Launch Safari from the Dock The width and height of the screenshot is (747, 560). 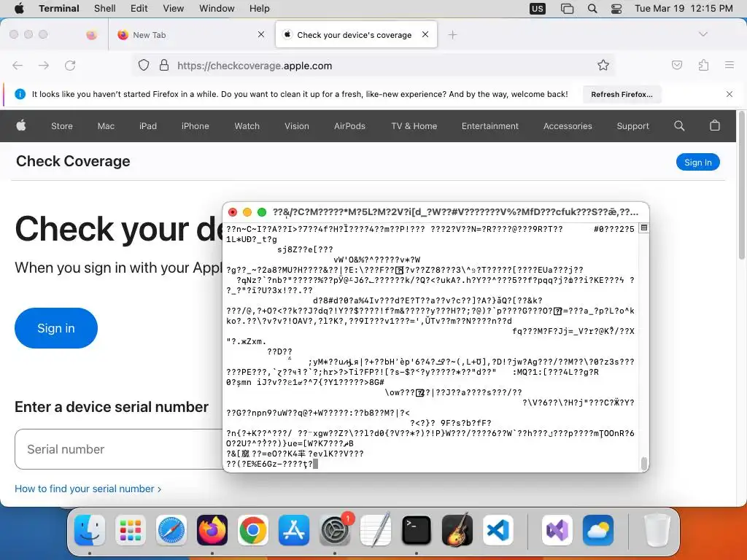point(171,530)
